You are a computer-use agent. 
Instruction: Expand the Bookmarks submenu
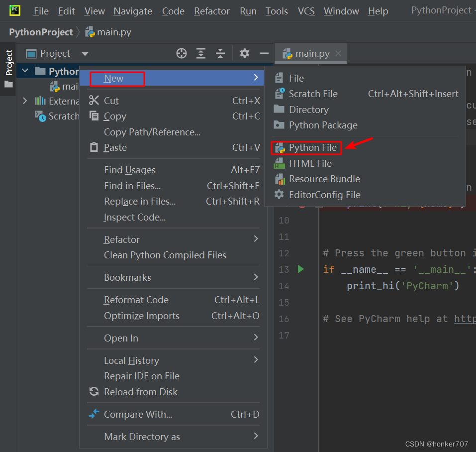256,277
